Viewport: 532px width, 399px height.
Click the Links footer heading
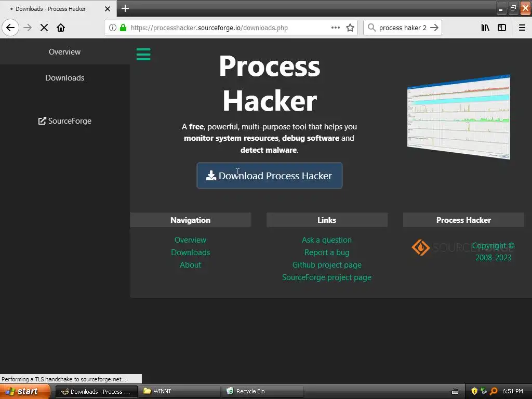point(327,220)
